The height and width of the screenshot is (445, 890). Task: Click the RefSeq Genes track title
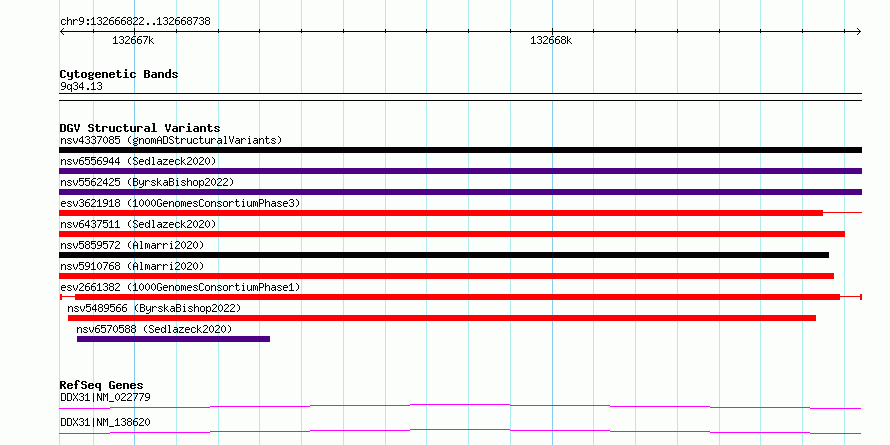pyautogui.click(x=102, y=386)
